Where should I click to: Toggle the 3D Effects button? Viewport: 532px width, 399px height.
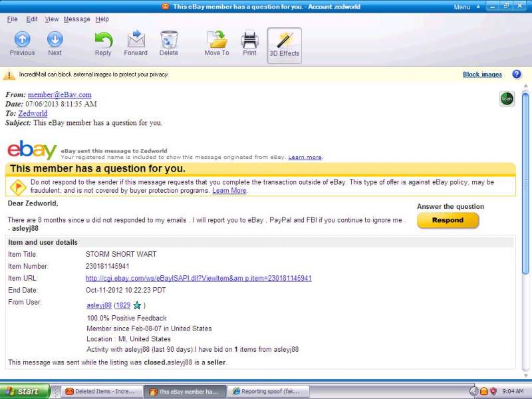click(x=284, y=45)
